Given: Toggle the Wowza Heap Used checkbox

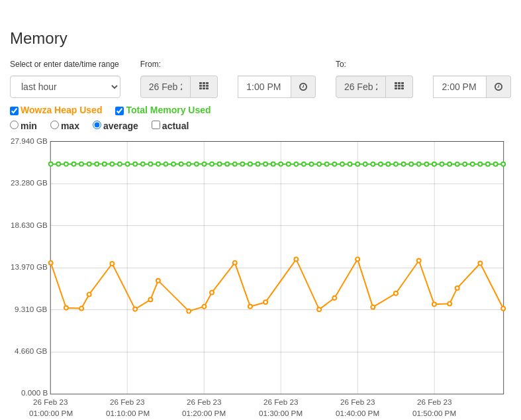Looking at the screenshot, I should tap(15, 111).
